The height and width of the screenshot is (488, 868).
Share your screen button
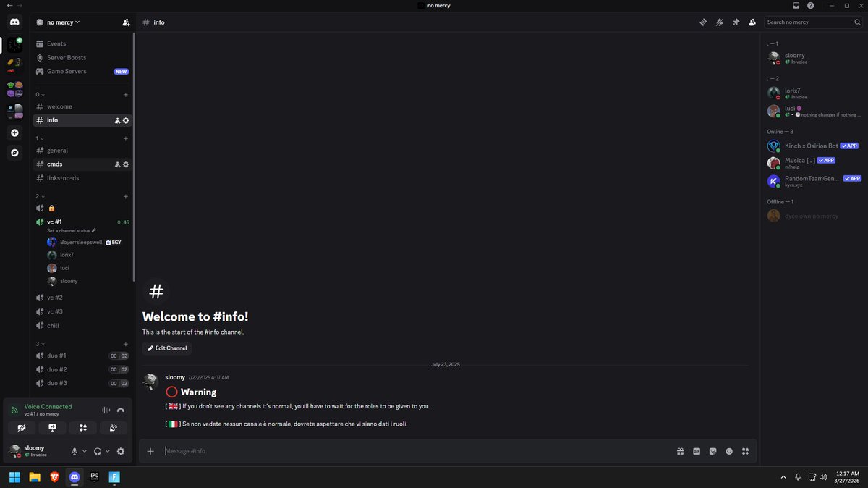coord(53,428)
